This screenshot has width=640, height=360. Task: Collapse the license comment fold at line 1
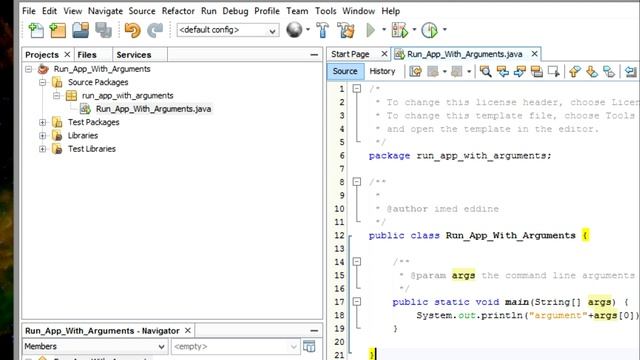pyautogui.click(x=357, y=89)
